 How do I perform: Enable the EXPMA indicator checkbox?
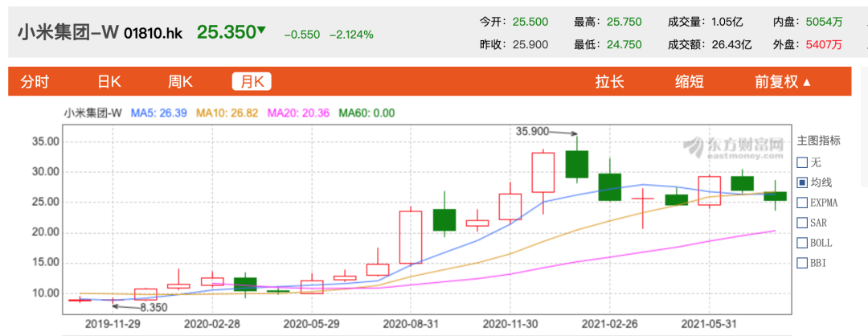(x=802, y=203)
